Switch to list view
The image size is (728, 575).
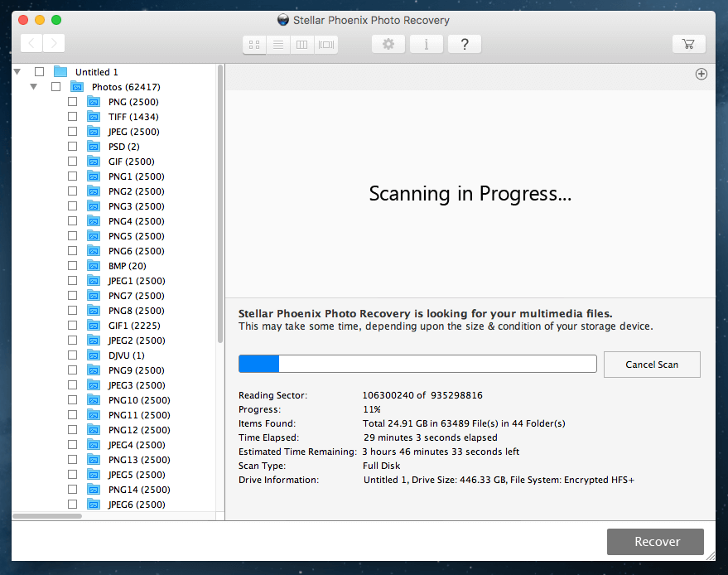point(278,45)
